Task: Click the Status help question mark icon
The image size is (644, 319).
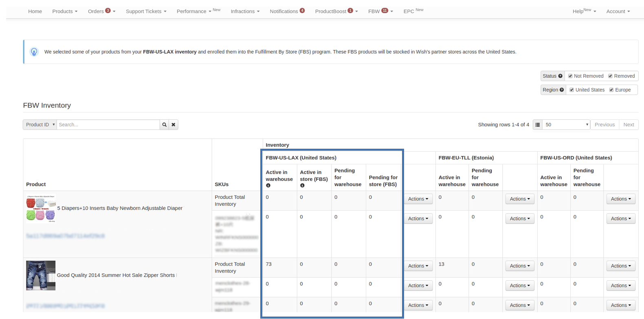Action: (x=560, y=76)
